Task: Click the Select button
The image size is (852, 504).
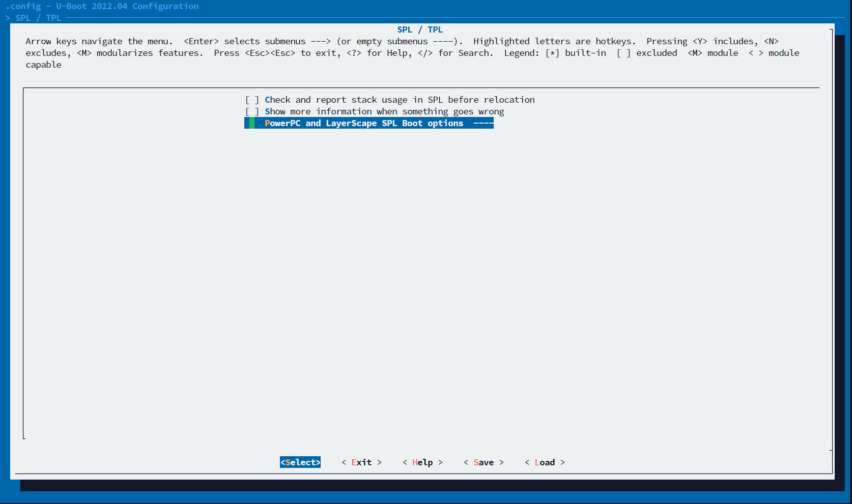Action: point(300,462)
